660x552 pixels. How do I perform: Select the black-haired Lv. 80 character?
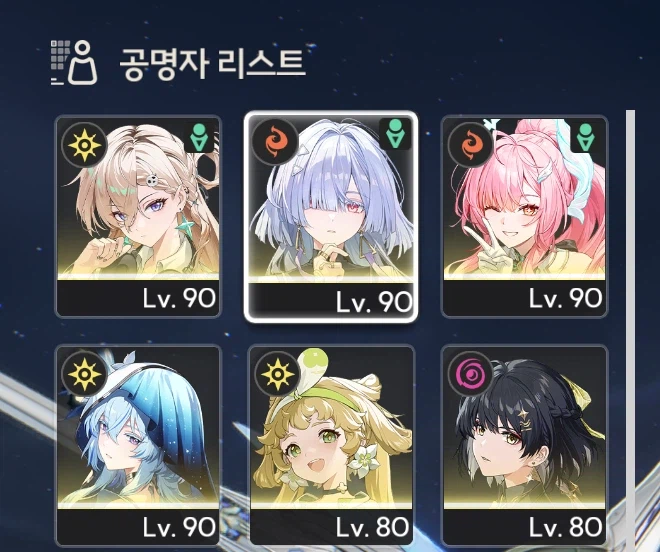(x=524, y=445)
